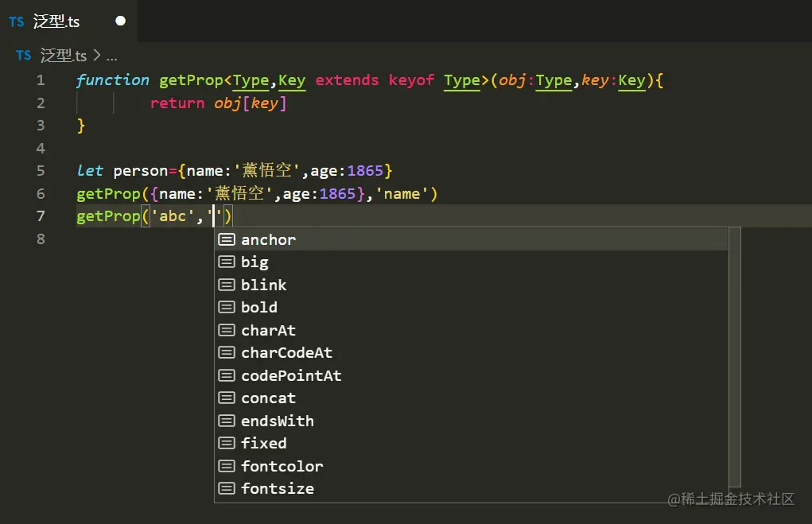Click the extends keyword on line 1
The height and width of the screenshot is (524, 812).
[347, 80]
